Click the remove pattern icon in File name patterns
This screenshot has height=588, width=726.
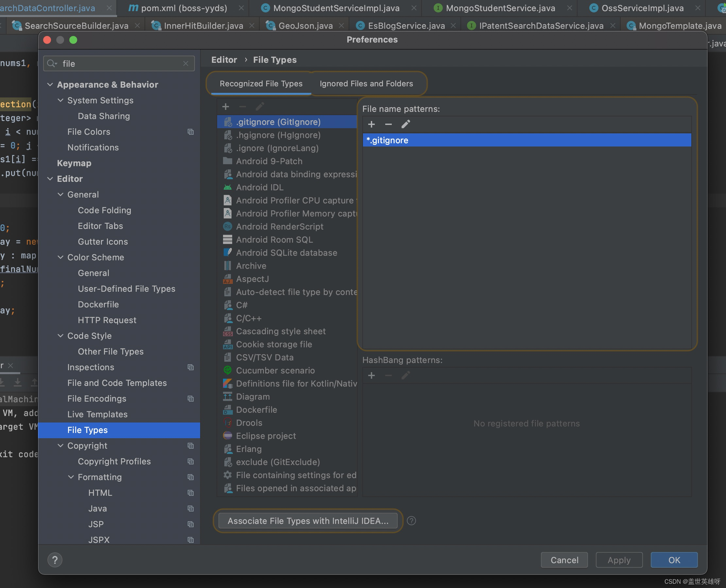click(x=389, y=124)
